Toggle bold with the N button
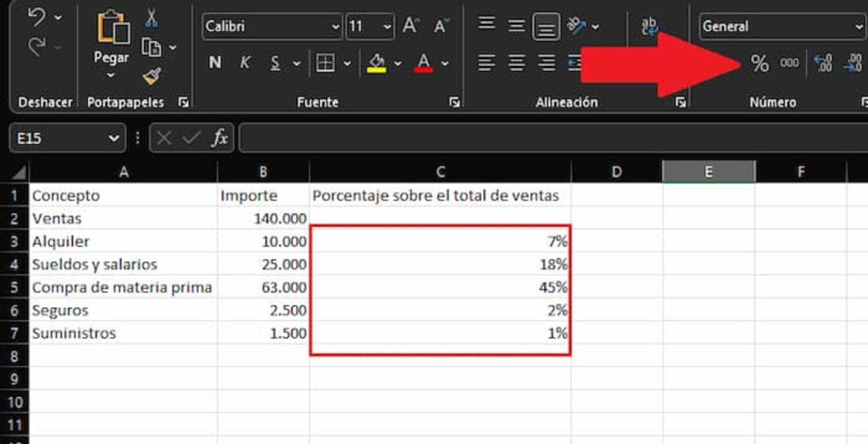This screenshot has height=444, width=868. (215, 63)
